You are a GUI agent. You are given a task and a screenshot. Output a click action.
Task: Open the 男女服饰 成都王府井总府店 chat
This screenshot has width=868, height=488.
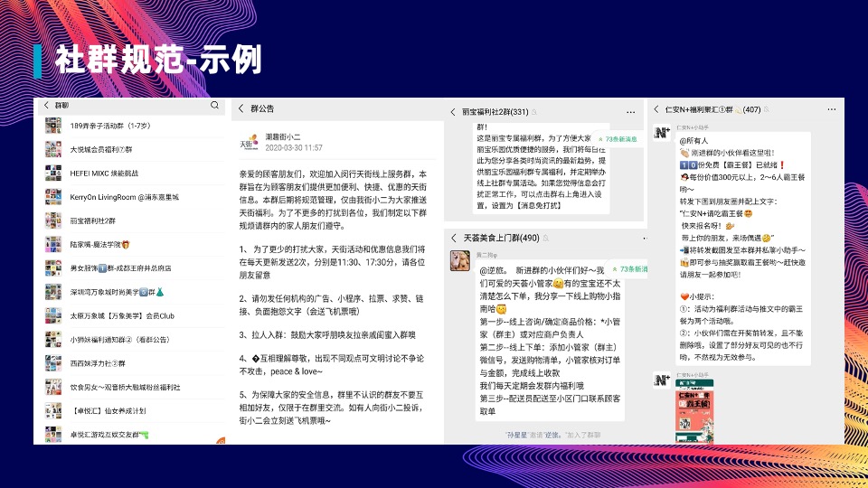(133, 268)
